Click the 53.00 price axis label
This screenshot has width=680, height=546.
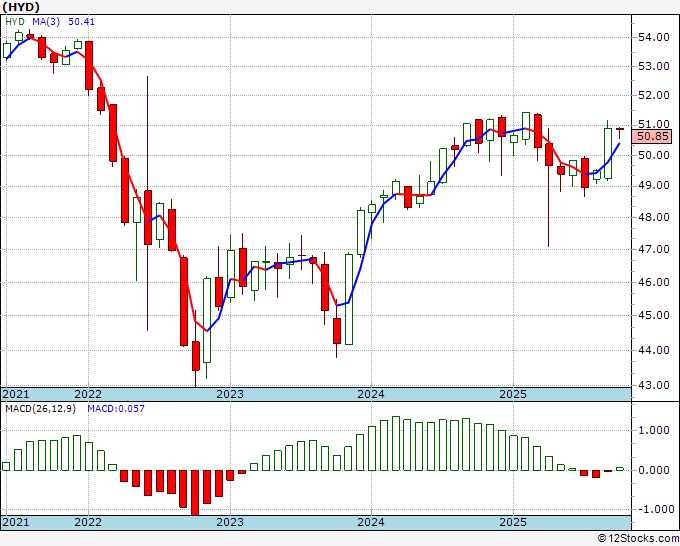pyautogui.click(x=654, y=66)
